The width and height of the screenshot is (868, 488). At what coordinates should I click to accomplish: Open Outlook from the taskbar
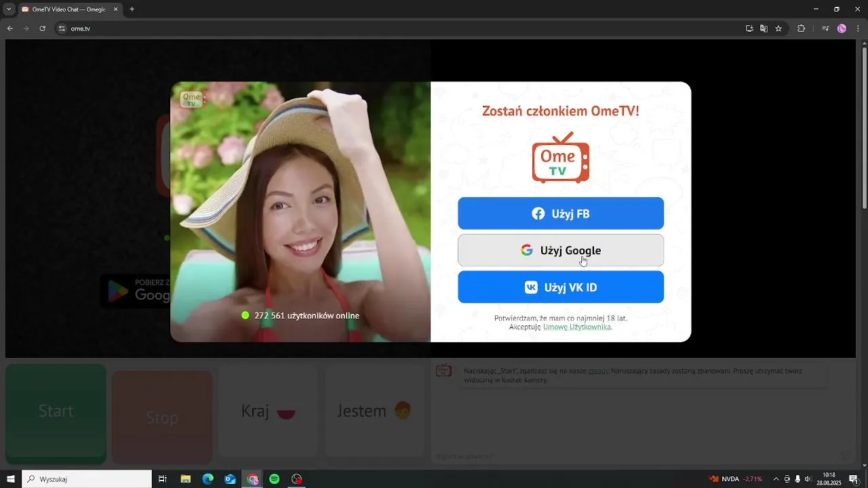coord(230,479)
